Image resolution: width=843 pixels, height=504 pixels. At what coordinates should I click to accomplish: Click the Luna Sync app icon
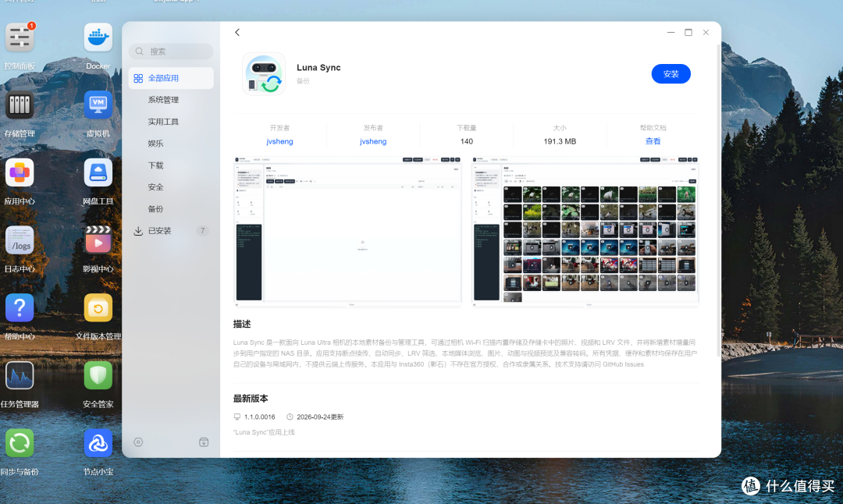[264, 74]
